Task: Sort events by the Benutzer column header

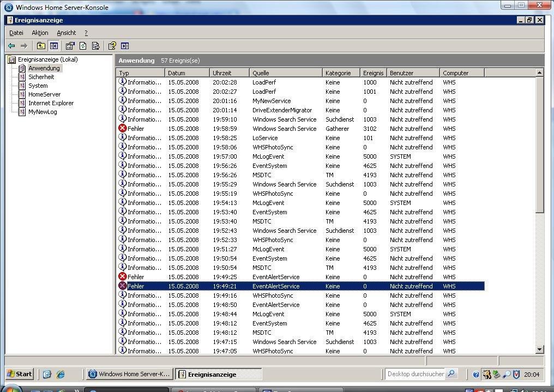Action: coord(413,73)
